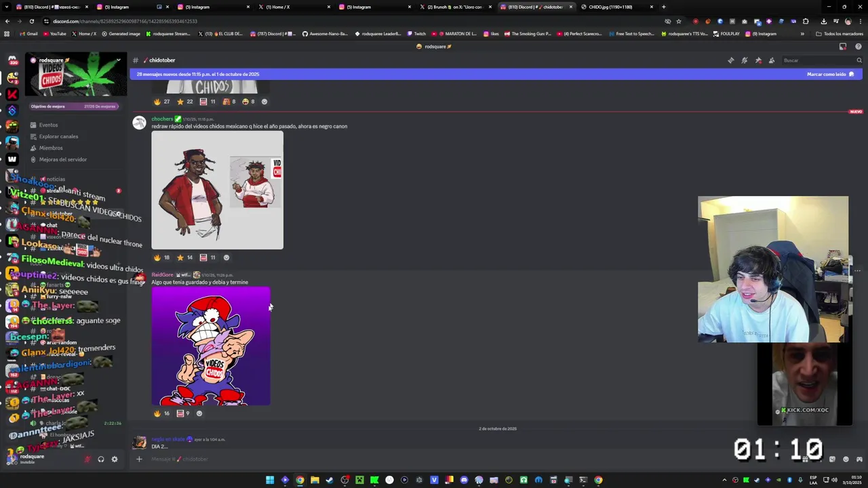Viewport: 868px width, 488px height.
Task: Open the white W server icon
Action: 12,159
